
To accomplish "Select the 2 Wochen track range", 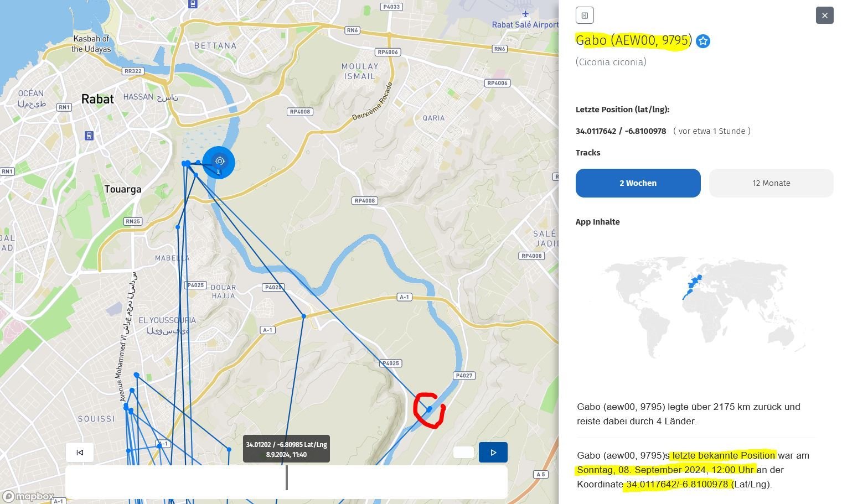I will coord(638,183).
